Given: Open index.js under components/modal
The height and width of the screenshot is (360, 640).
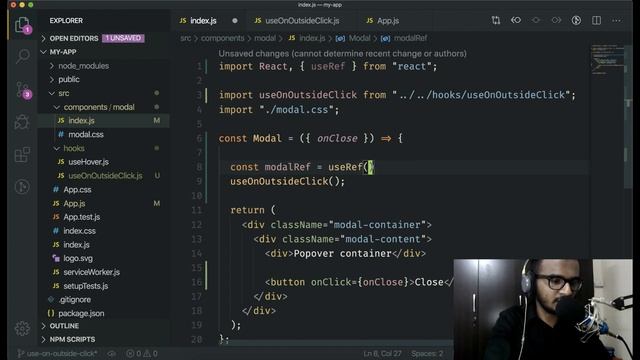Looking at the screenshot, I should click(x=81, y=120).
